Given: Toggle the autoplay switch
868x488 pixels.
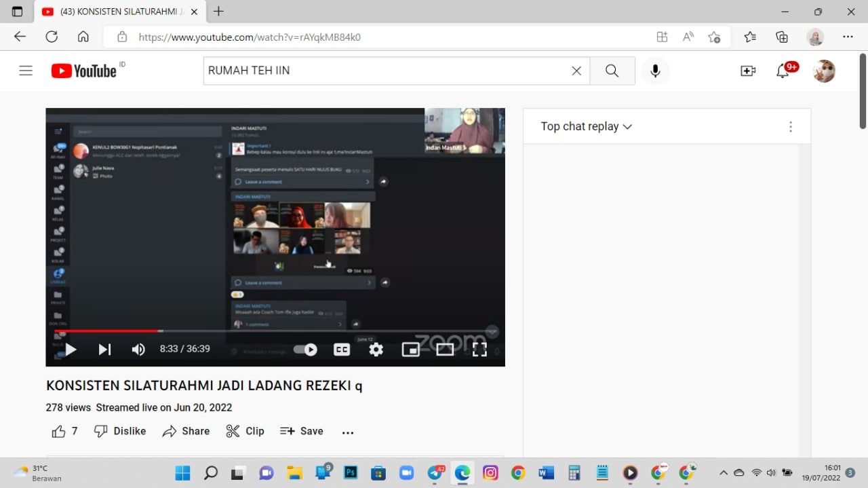Looking at the screenshot, I should (x=305, y=350).
